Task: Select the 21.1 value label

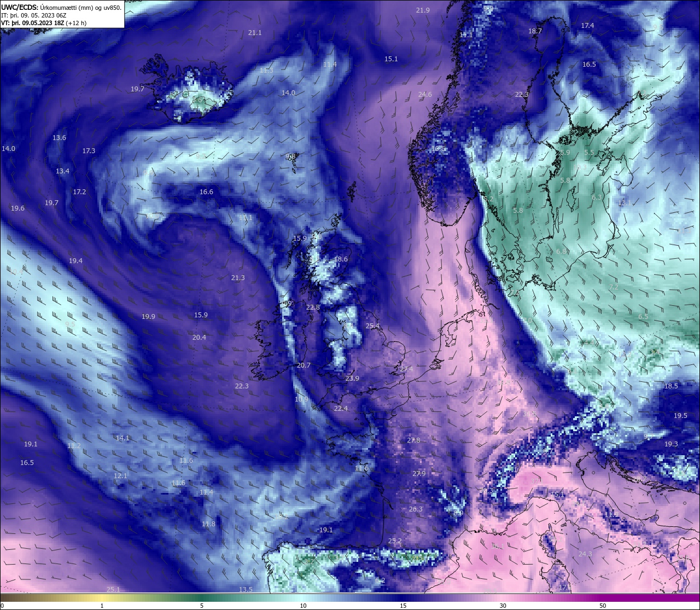Action: point(255,33)
